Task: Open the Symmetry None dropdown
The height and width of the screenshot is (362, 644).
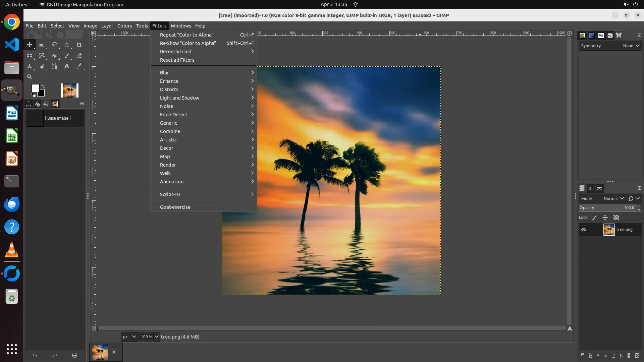Action: coord(631,46)
